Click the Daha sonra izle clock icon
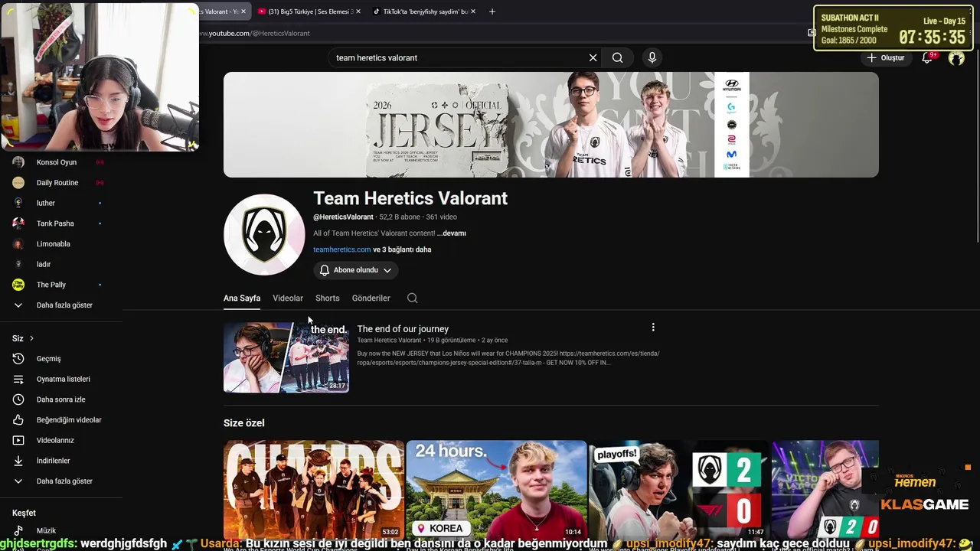This screenshot has width=980, height=551. tap(18, 399)
